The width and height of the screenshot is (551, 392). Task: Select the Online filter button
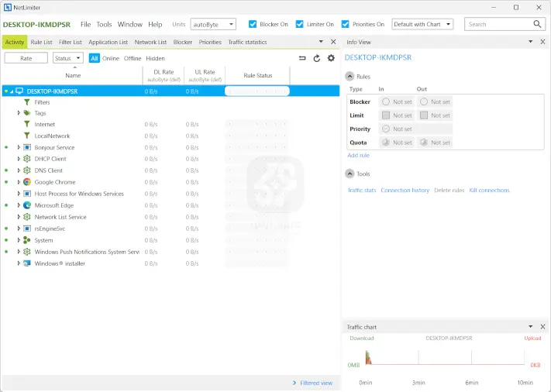(111, 58)
